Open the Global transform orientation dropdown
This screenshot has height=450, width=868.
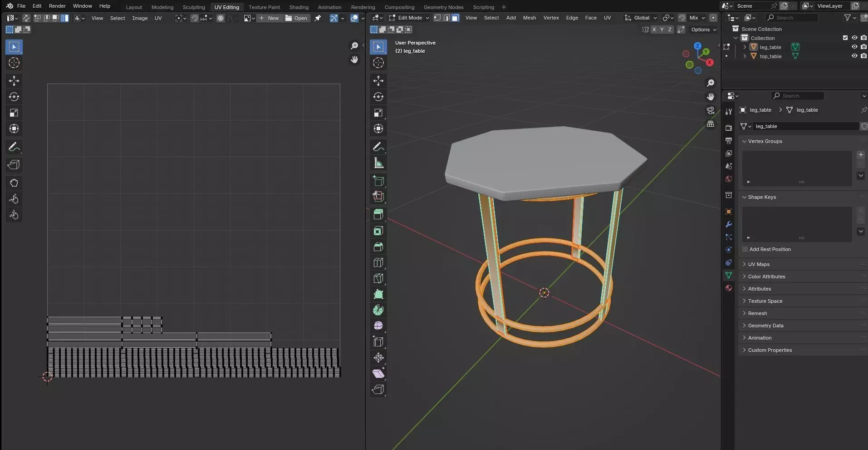[x=641, y=18]
